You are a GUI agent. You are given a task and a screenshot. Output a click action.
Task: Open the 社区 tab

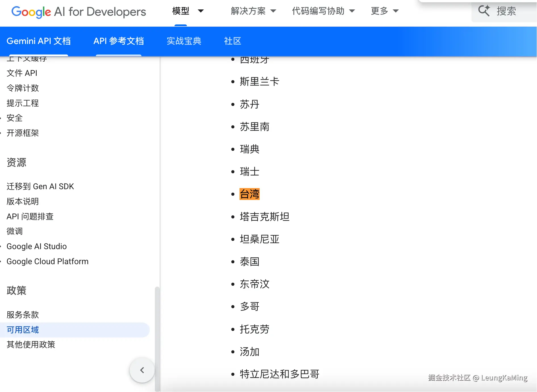click(232, 41)
